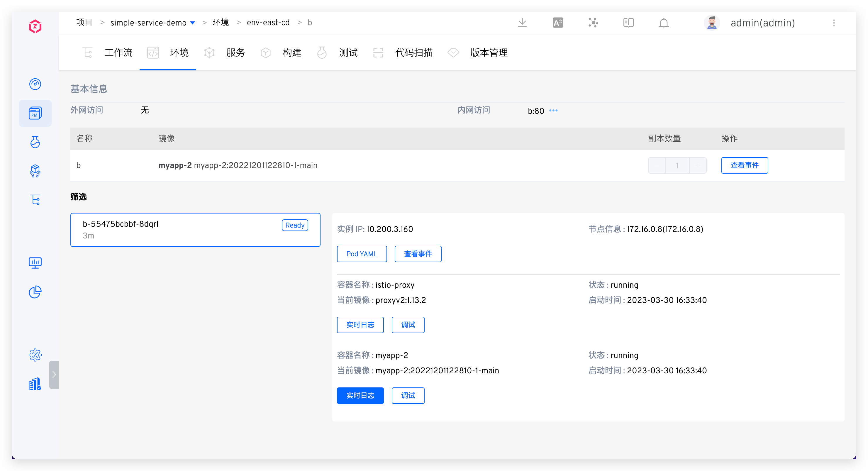The width and height of the screenshot is (868, 471).
Task: Select pod b-55475bcbbf-8dqrl card
Action: pos(195,230)
